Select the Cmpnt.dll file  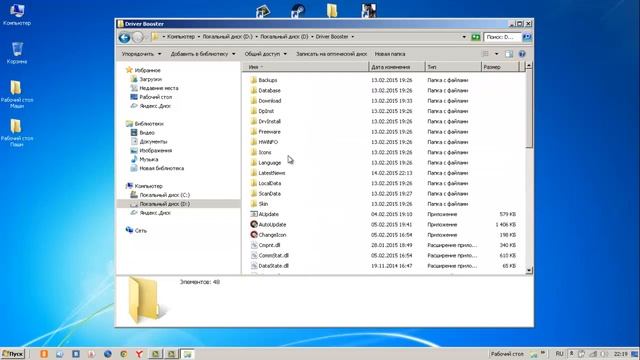click(269, 245)
